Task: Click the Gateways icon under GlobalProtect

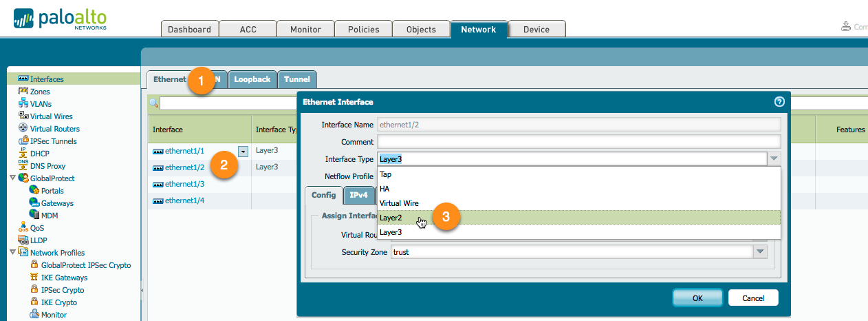Action: click(34, 203)
